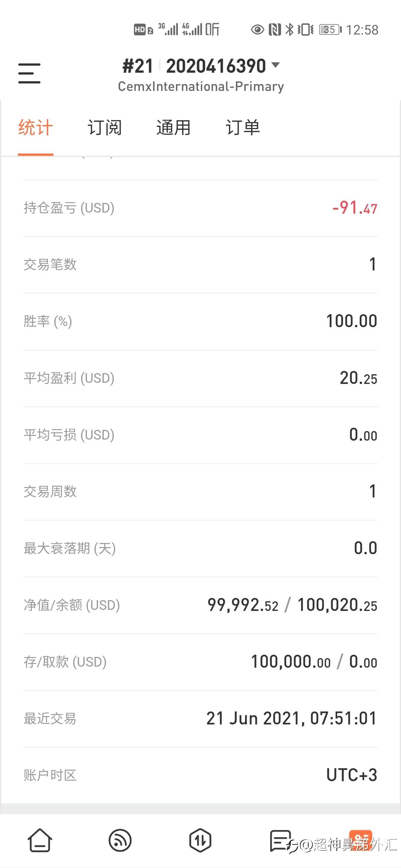Tap the 持仓盈亏 value -91.47
Screen dimensions: 401x868
coord(355,208)
